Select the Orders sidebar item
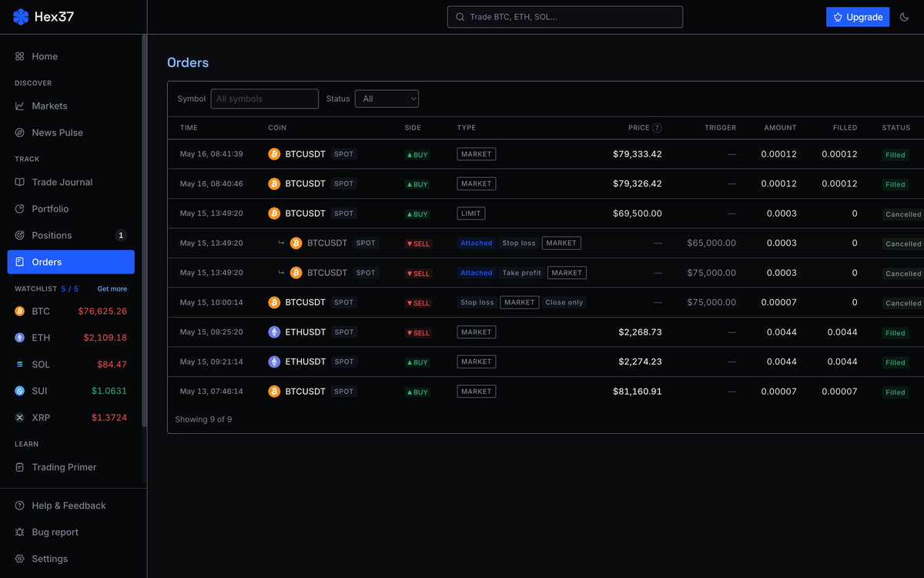 (x=71, y=262)
